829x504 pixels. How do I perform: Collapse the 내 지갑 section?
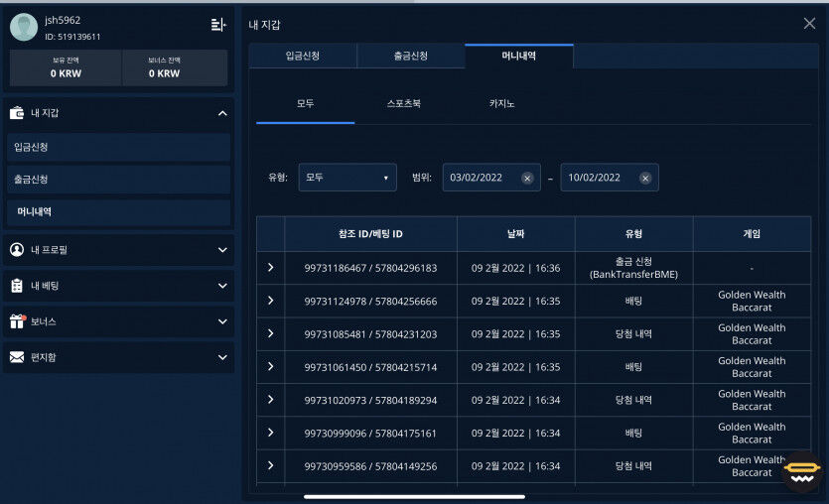click(x=222, y=113)
